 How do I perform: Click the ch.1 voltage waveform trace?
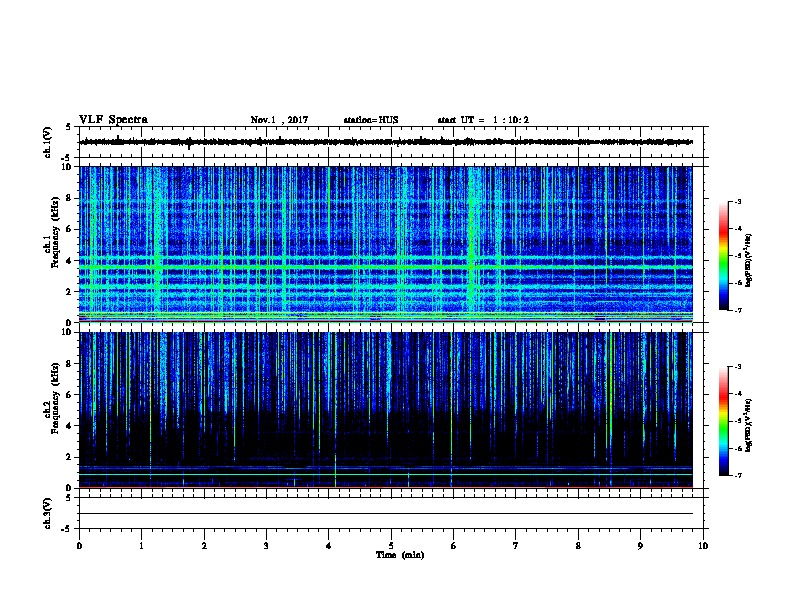tap(385, 142)
